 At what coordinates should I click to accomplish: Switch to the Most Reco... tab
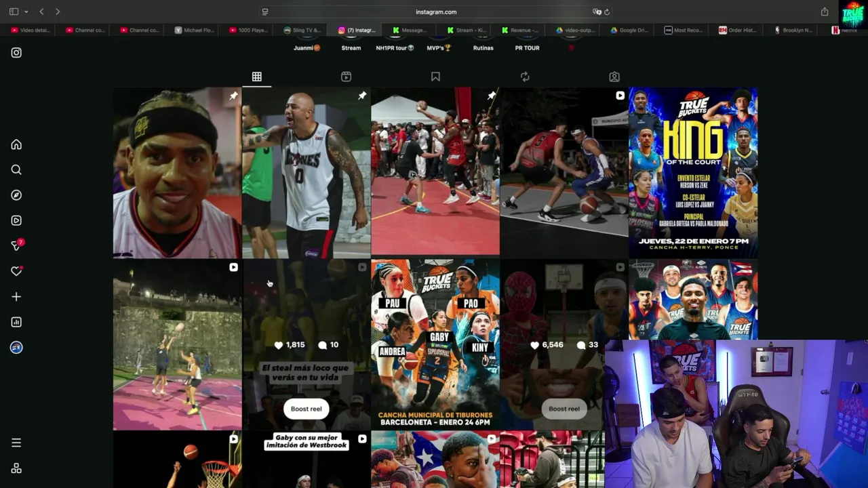click(684, 30)
